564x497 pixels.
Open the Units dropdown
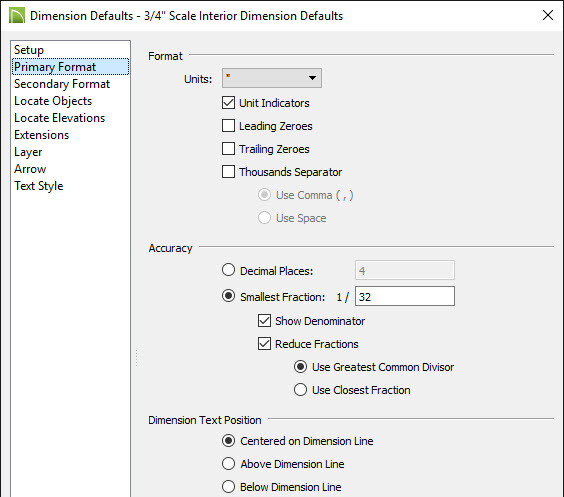point(272,78)
